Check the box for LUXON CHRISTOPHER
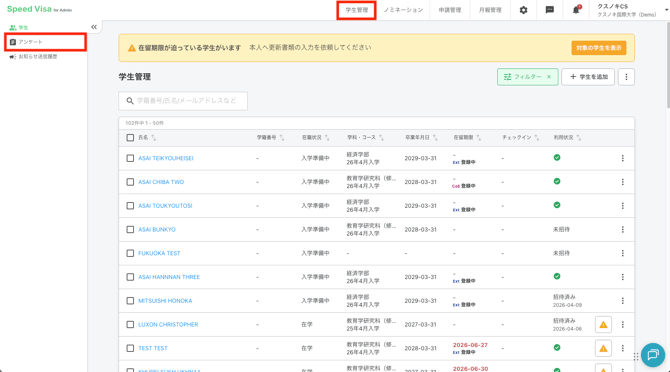 130,325
